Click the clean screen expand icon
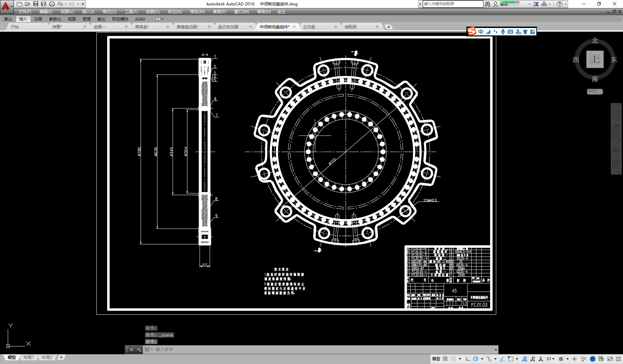 610,359
